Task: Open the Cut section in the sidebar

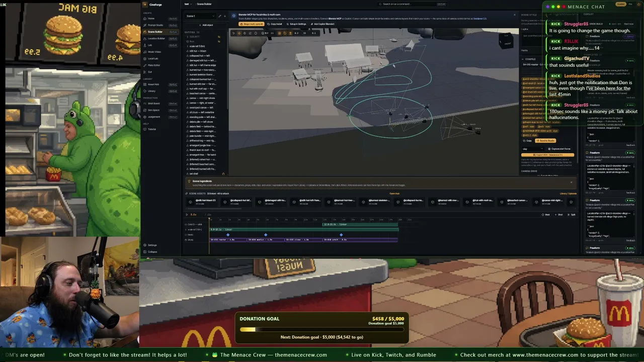Action: tap(160, 72)
